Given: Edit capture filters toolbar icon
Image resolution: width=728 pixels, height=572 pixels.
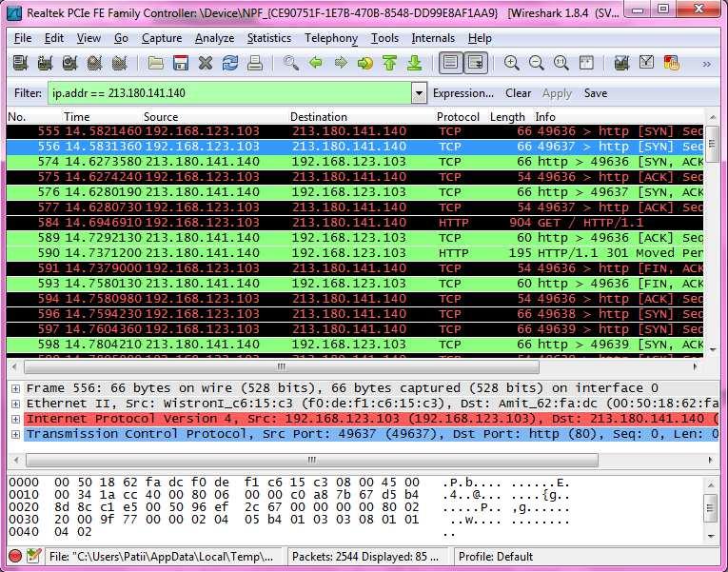Looking at the screenshot, I should pos(621,63).
